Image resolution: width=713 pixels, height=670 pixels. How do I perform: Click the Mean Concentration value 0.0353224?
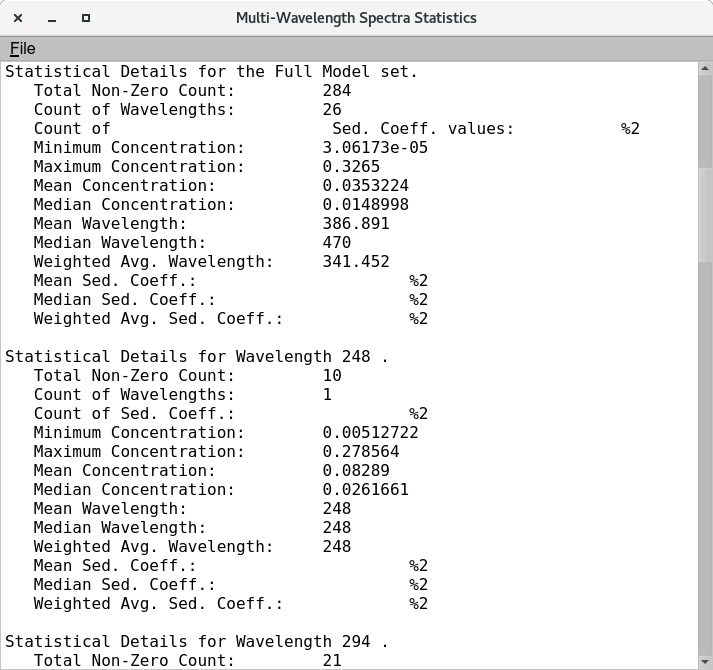pos(366,186)
